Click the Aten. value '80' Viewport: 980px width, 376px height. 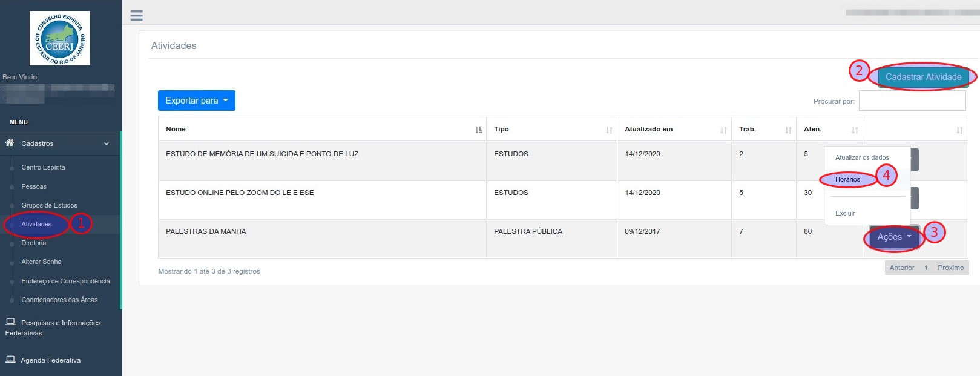click(807, 231)
